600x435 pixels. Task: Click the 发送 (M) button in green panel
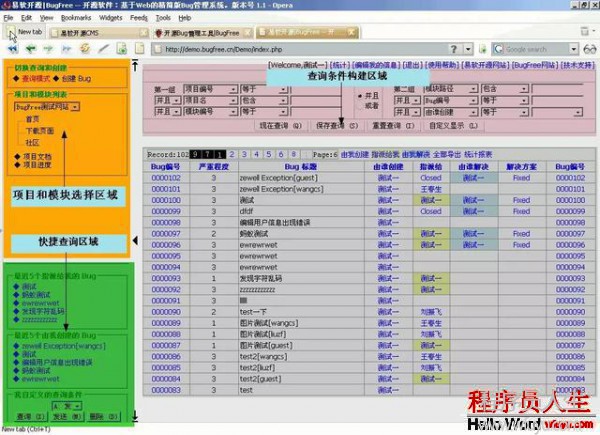click(x=67, y=417)
